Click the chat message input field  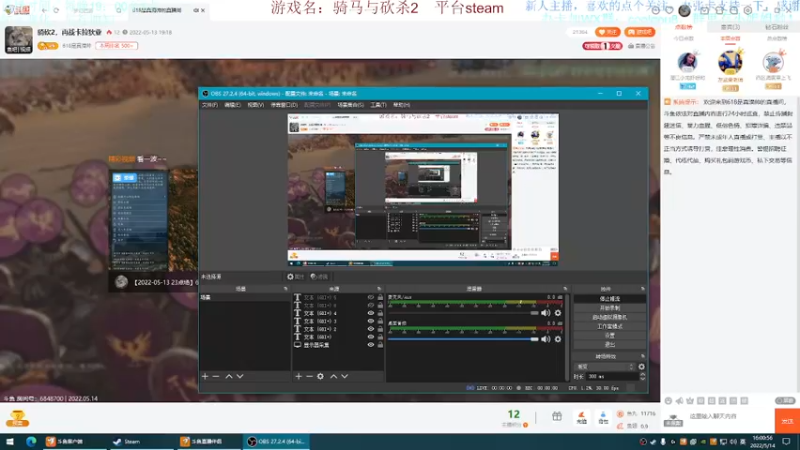tap(730, 416)
